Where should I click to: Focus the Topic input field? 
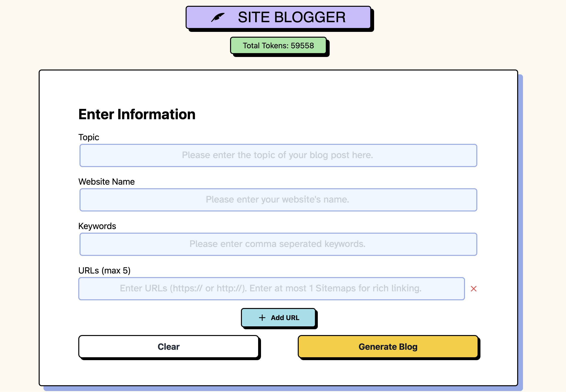[278, 155]
